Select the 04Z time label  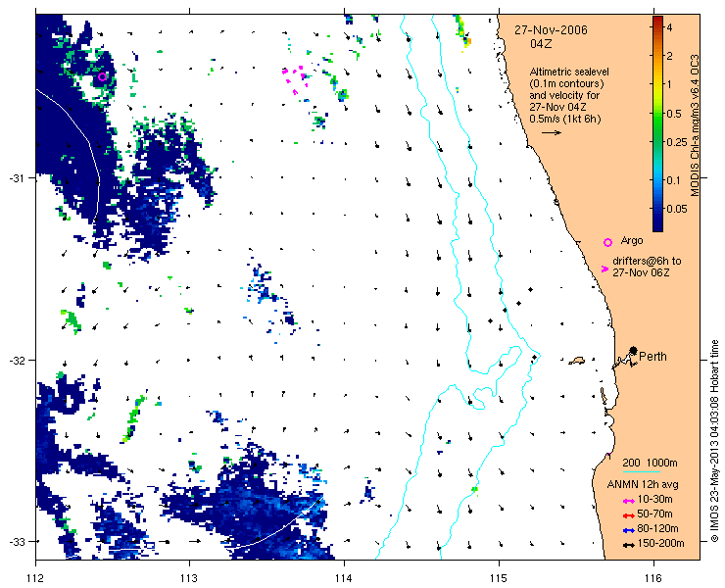541,44
